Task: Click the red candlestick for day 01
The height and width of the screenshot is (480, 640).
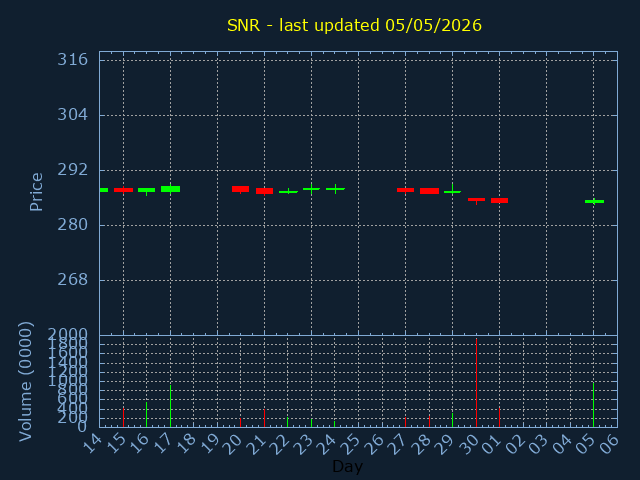Action: [x=499, y=200]
